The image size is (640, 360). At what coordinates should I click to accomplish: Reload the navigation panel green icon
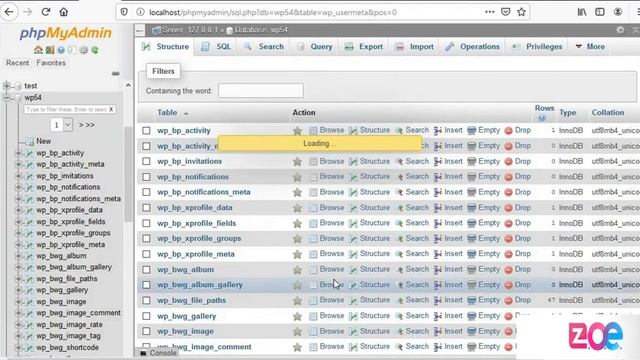click(95, 50)
